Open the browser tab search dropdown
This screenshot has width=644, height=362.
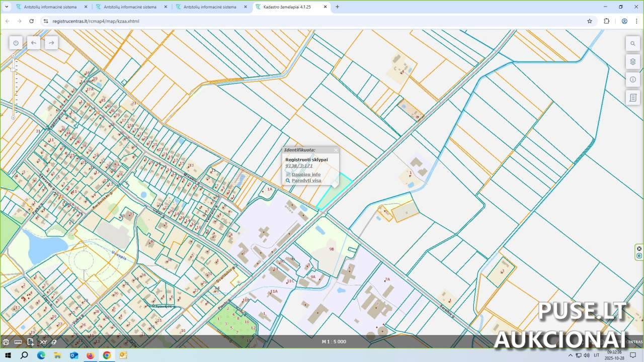pos(7,7)
